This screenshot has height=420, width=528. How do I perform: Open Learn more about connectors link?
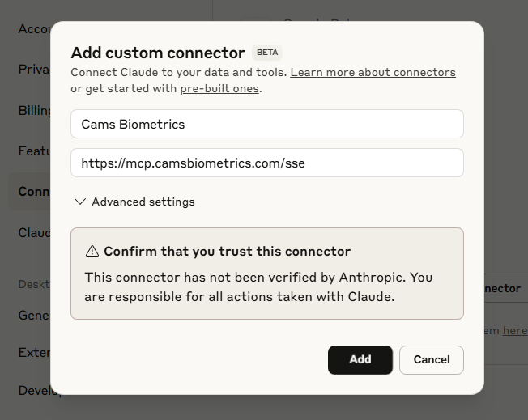click(373, 72)
